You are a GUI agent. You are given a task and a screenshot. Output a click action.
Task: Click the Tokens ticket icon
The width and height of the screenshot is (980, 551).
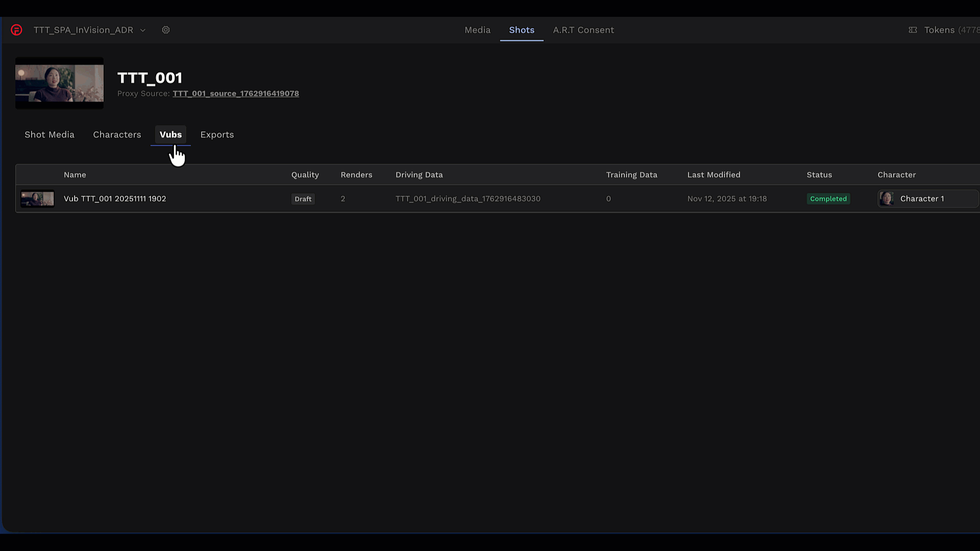913,30
